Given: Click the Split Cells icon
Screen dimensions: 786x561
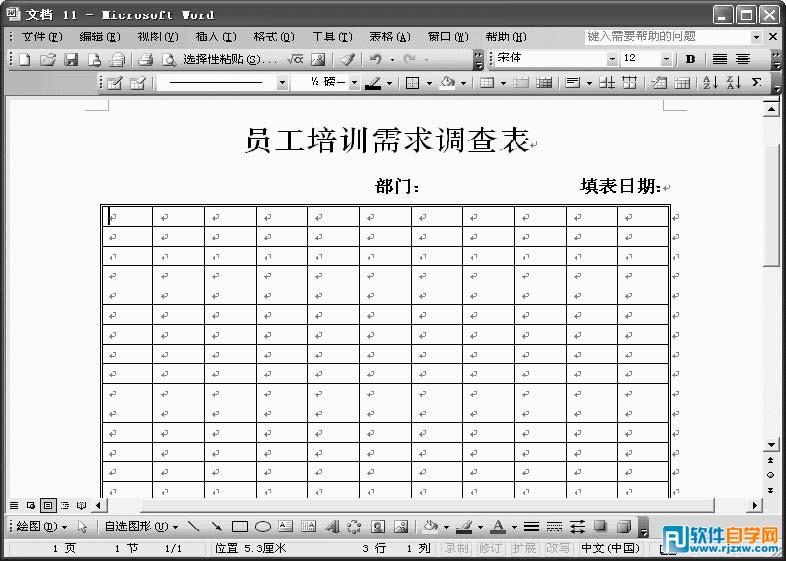Looking at the screenshot, I should point(544,83).
